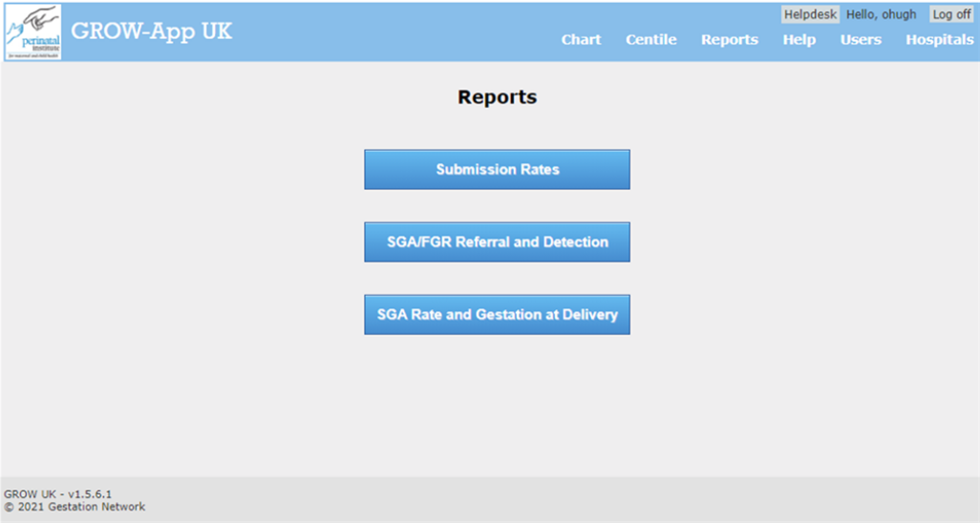Click the '© 2021 Gestation Network' footer text
This screenshot has width=980, height=523.
tap(75, 507)
